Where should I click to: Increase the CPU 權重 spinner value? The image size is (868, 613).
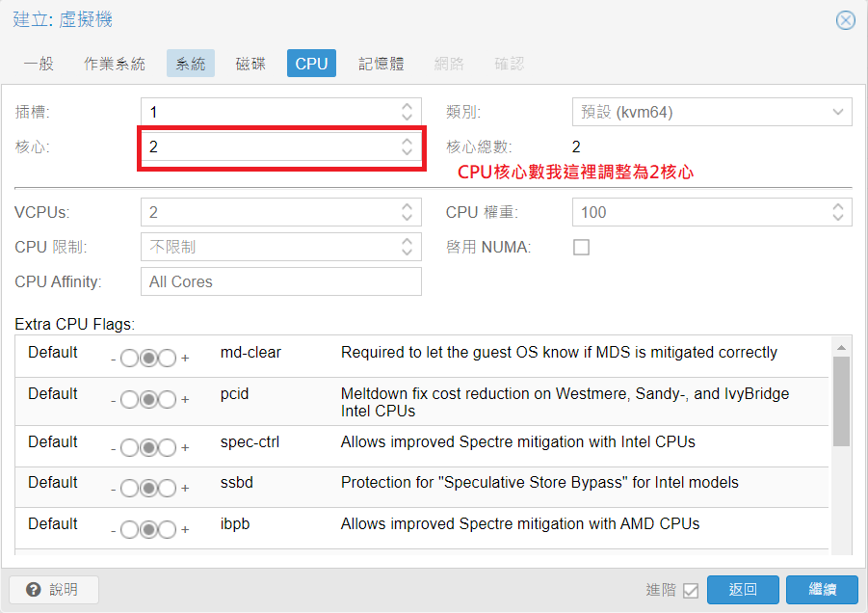coord(837,206)
